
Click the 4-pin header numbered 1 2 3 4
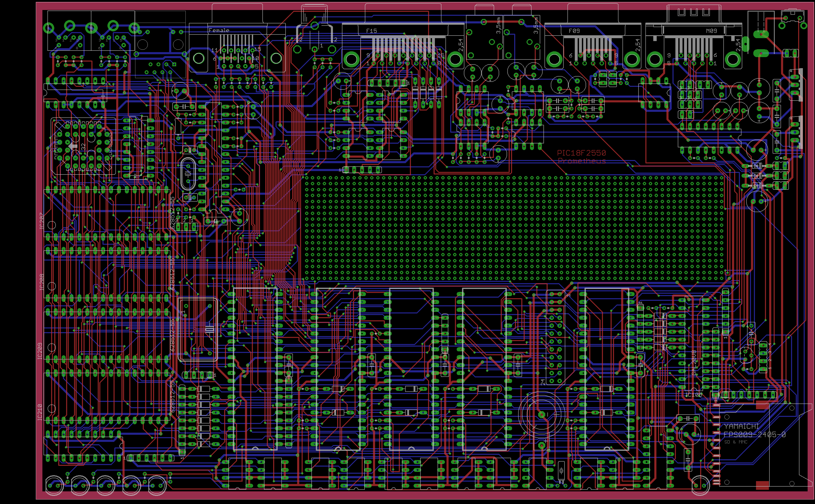coord(763,357)
